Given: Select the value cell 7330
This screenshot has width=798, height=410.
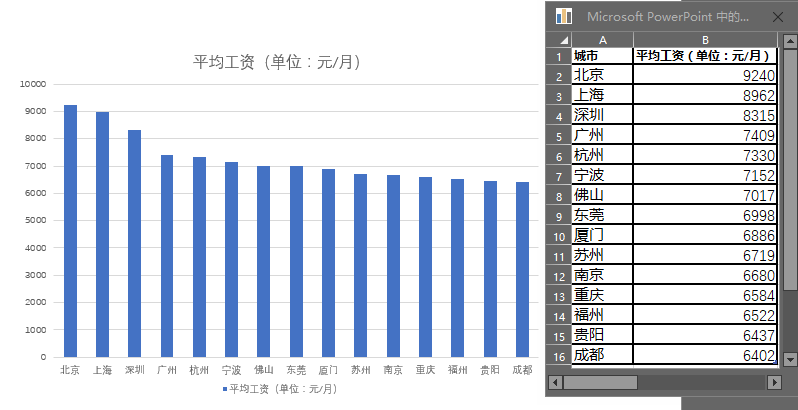Looking at the screenshot, I should pos(705,155).
